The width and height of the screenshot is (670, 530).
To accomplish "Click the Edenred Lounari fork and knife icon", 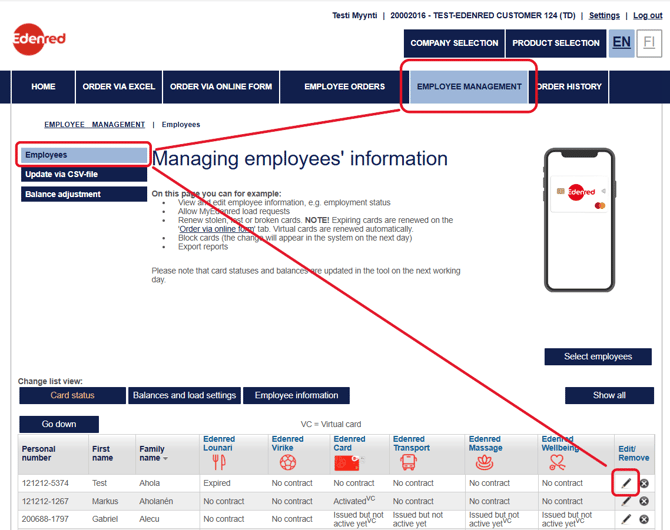I will [219, 462].
